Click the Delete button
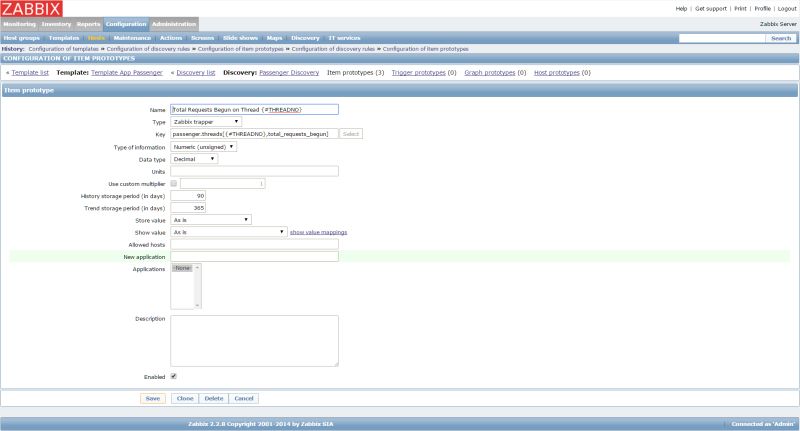Image resolution: width=800 pixels, height=431 pixels. tap(214, 398)
